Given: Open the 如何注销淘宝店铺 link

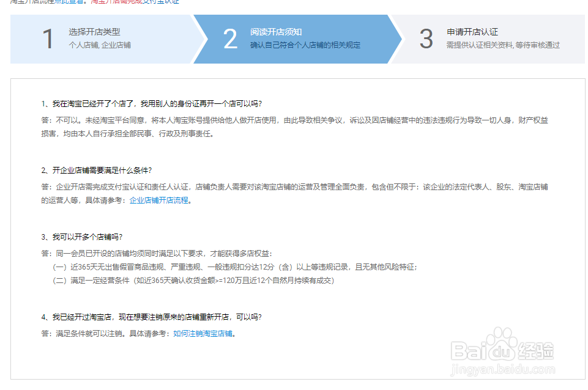Looking at the screenshot, I should tap(203, 334).
